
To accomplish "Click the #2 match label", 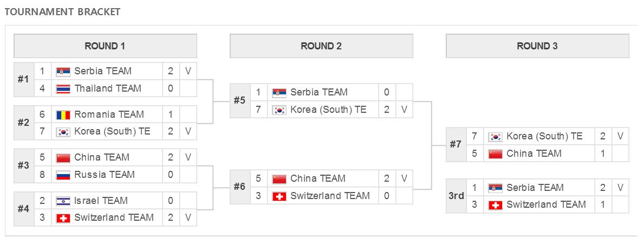I will tap(24, 123).
